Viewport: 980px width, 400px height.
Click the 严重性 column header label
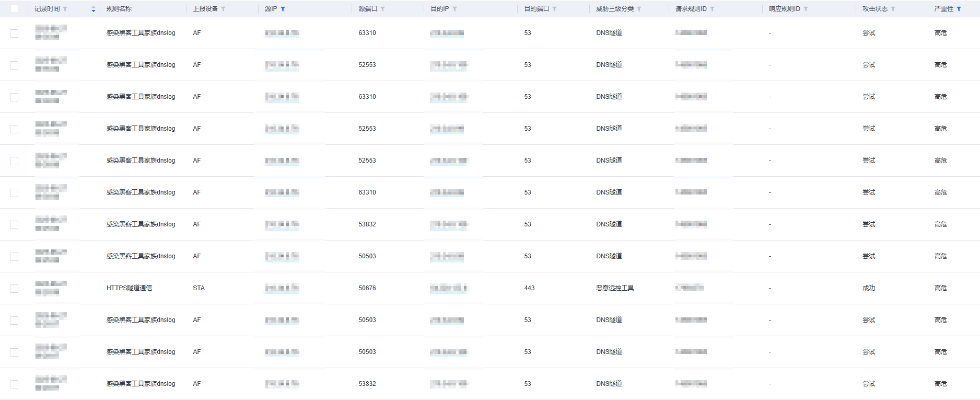pyautogui.click(x=943, y=9)
